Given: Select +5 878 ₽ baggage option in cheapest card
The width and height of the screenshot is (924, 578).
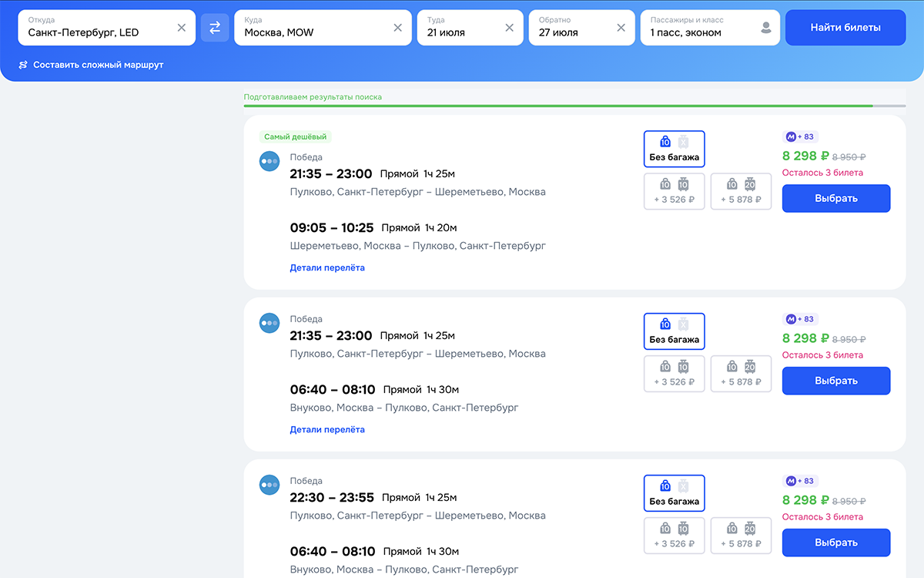Looking at the screenshot, I should click(x=741, y=192).
